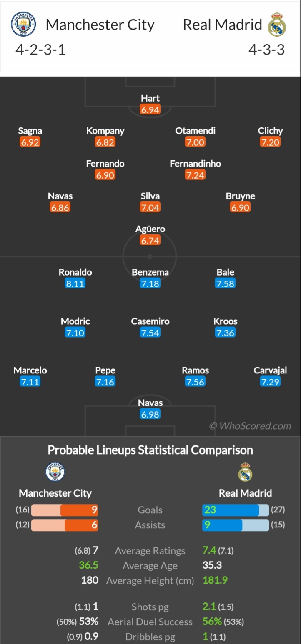This screenshot has width=301, height=644.
Task: Open Manchester City crest in comparison section
Action: point(55,472)
